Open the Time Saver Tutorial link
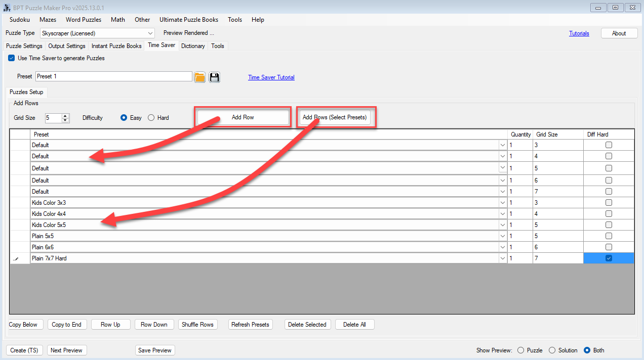This screenshot has height=360, width=644. (x=271, y=77)
